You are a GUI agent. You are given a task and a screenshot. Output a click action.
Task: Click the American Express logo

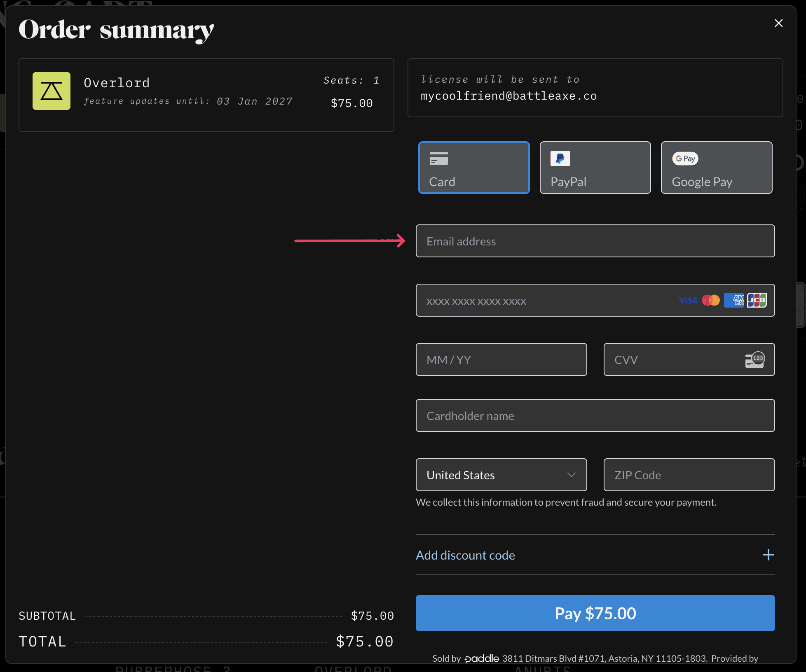(734, 300)
